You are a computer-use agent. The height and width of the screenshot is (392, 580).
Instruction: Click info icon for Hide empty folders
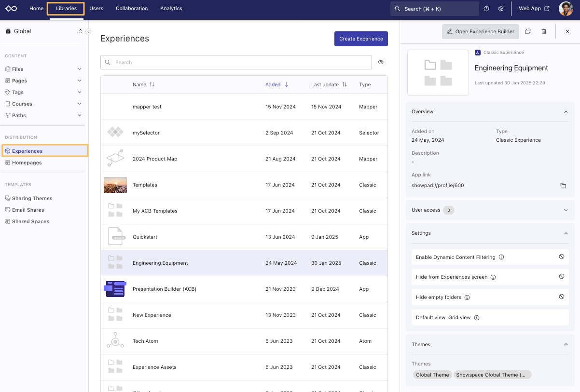(x=467, y=297)
